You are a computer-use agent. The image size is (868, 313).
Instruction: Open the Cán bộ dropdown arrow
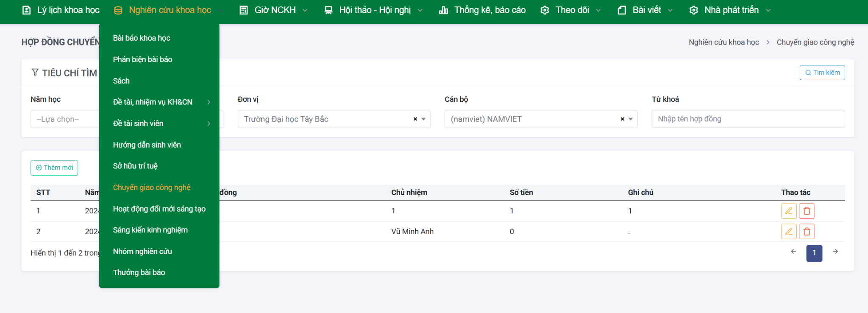(x=631, y=119)
